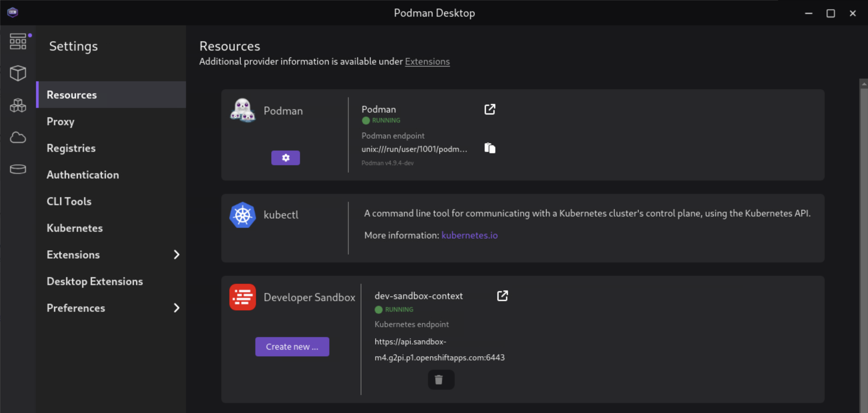868x413 pixels.
Task: Select Resources in Settings menu
Action: 111,95
